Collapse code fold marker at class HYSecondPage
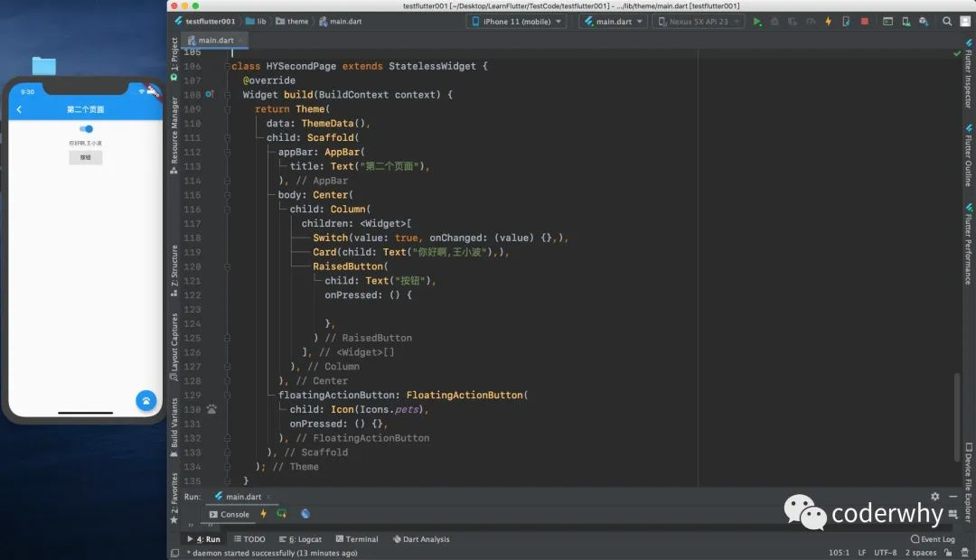 [x=228, y=66]
